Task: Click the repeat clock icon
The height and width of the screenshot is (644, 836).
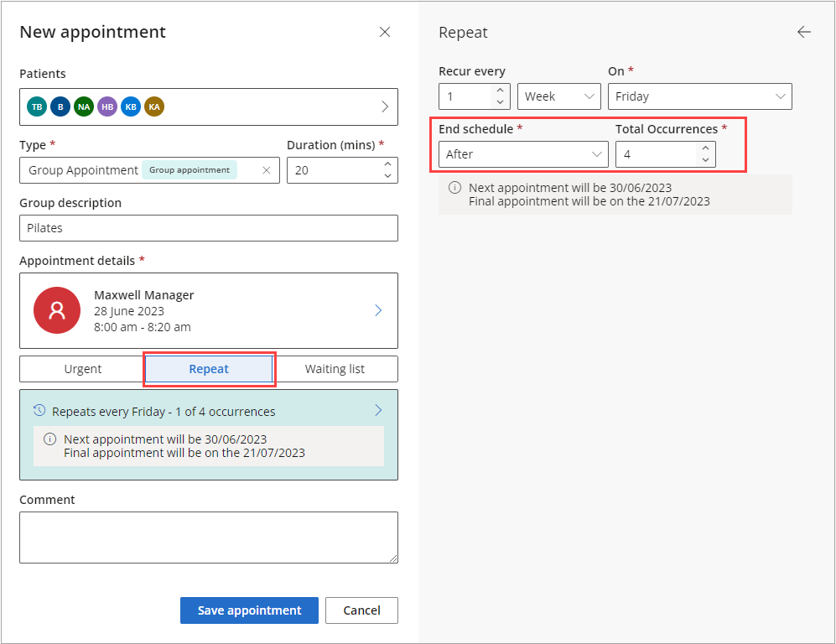Action: click(39, 411)
